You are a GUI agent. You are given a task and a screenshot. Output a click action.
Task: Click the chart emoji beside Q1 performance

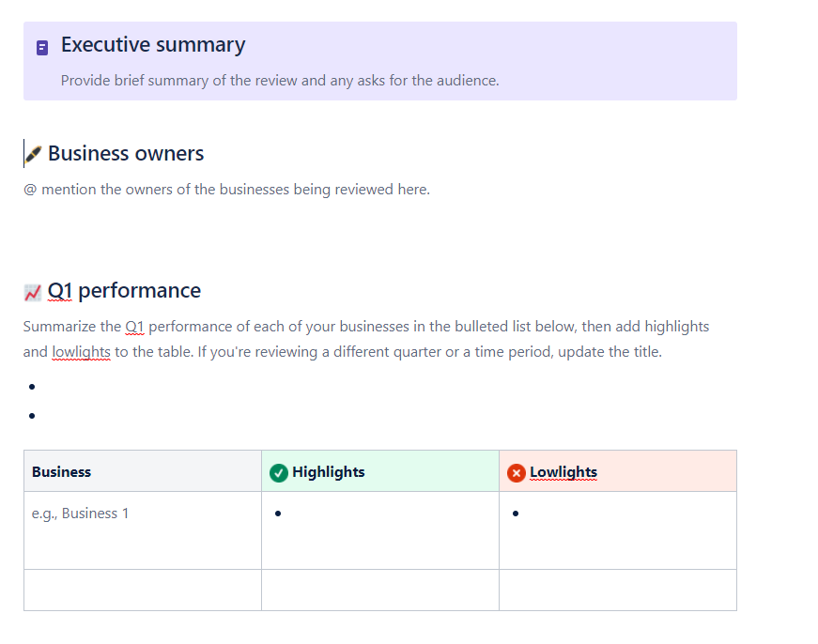tap(32, 293)
